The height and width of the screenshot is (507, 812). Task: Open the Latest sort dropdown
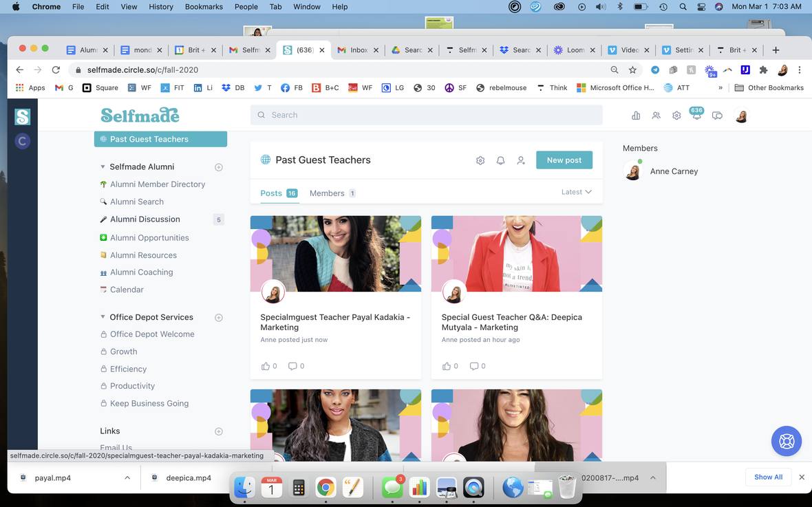click(577, 192)
